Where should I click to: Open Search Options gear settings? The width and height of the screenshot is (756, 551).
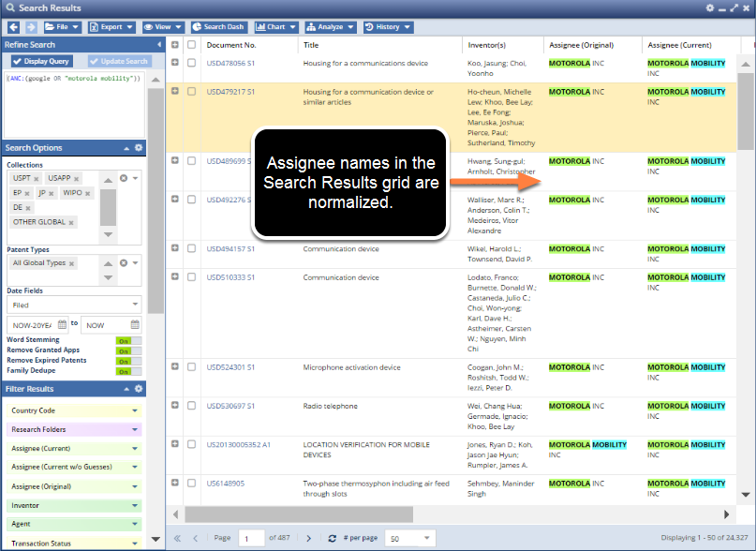(x=139, y=148)
